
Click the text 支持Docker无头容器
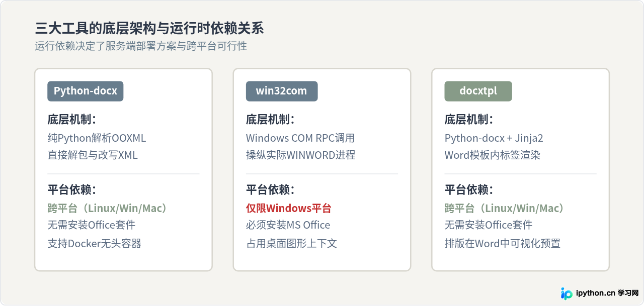95,244
